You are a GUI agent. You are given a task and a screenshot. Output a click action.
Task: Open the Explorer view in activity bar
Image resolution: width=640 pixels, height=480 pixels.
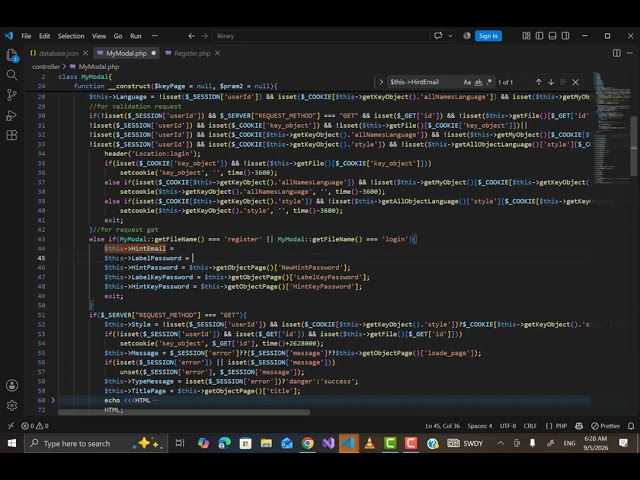12,55
